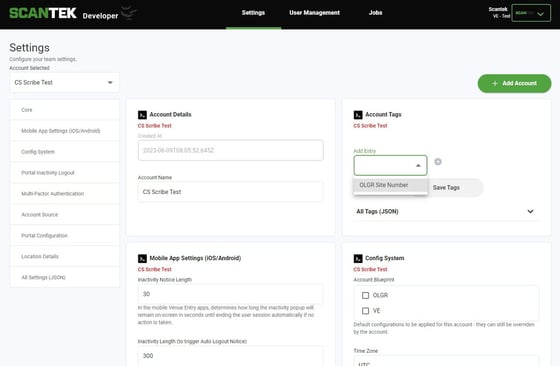Open Account Source sidebar item
560x366 pixels.
coord(65,215)
